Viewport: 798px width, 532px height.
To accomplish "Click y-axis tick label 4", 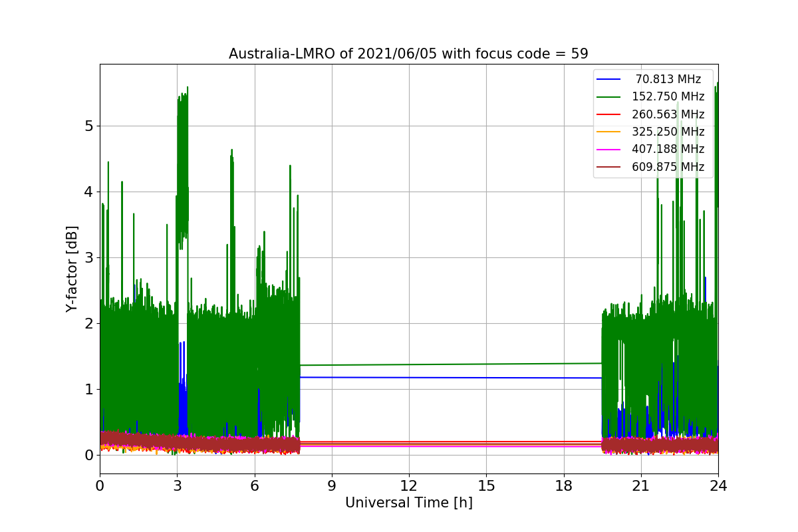I will click(88, 192).
